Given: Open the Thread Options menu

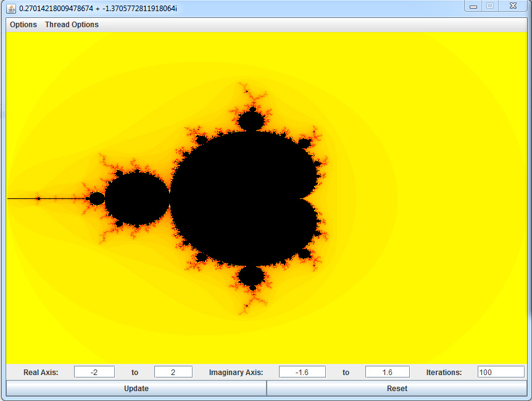Looking at the screenshot, I should pyautogui.click(x=72, y=25).
